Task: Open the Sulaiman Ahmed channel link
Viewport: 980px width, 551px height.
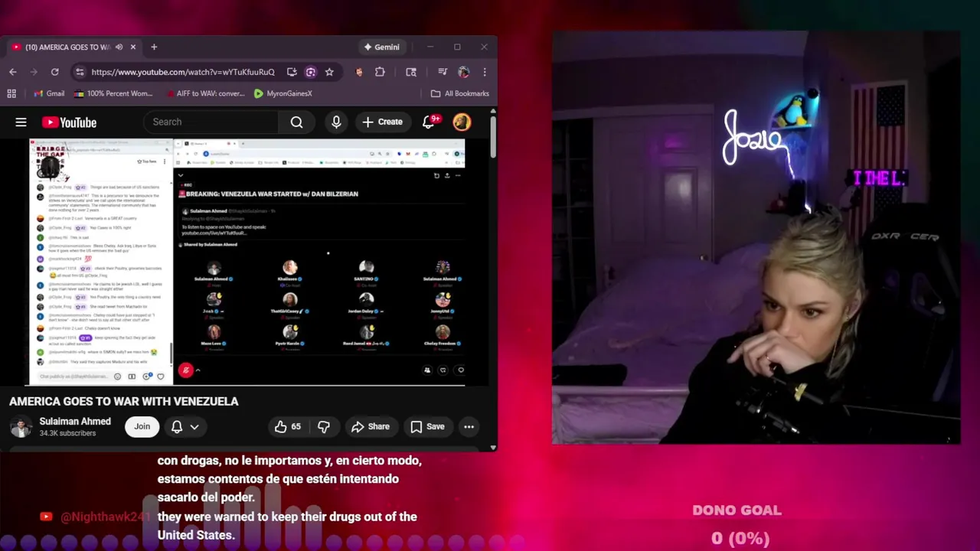Action: click(75, 422)
